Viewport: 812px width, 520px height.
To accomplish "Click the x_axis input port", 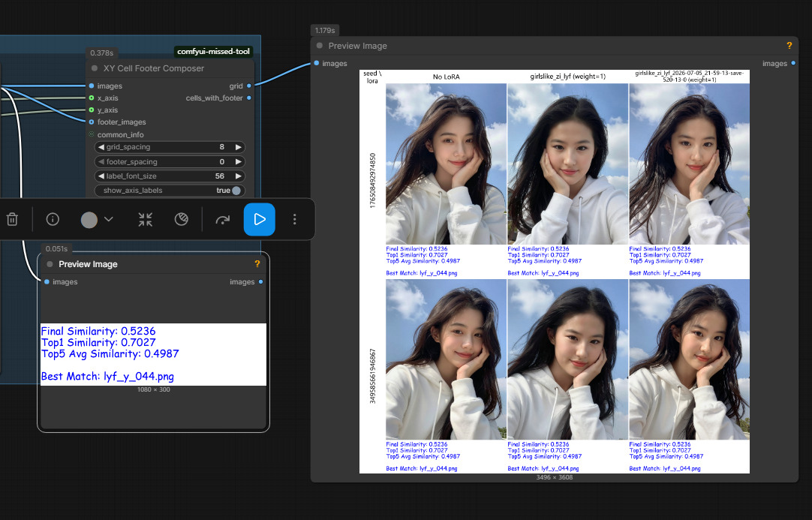I will coord(92,98).
